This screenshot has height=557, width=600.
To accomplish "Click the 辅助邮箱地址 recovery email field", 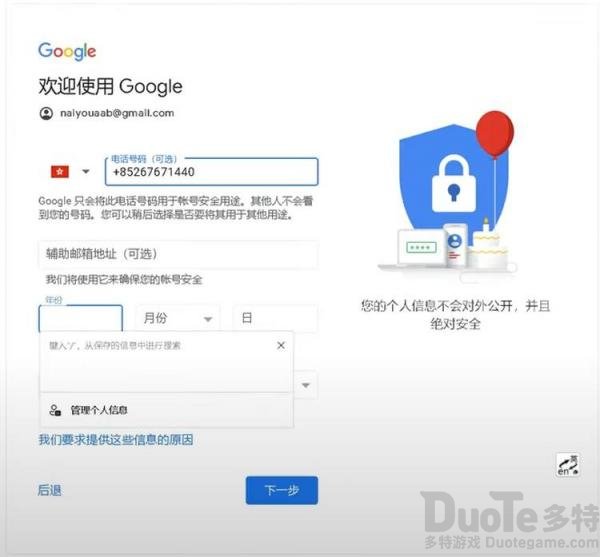I will [x=178, y=254].
